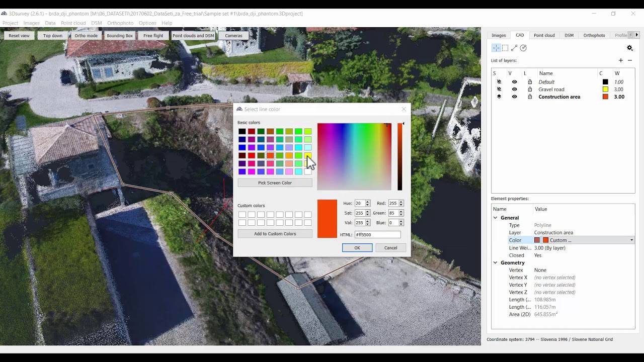Hide the Default layer via eye icon
This screenshot has width=644, height=362.
coord(514,82)
